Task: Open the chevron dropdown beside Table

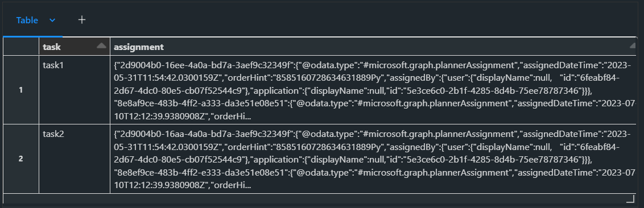Action: 52,20
